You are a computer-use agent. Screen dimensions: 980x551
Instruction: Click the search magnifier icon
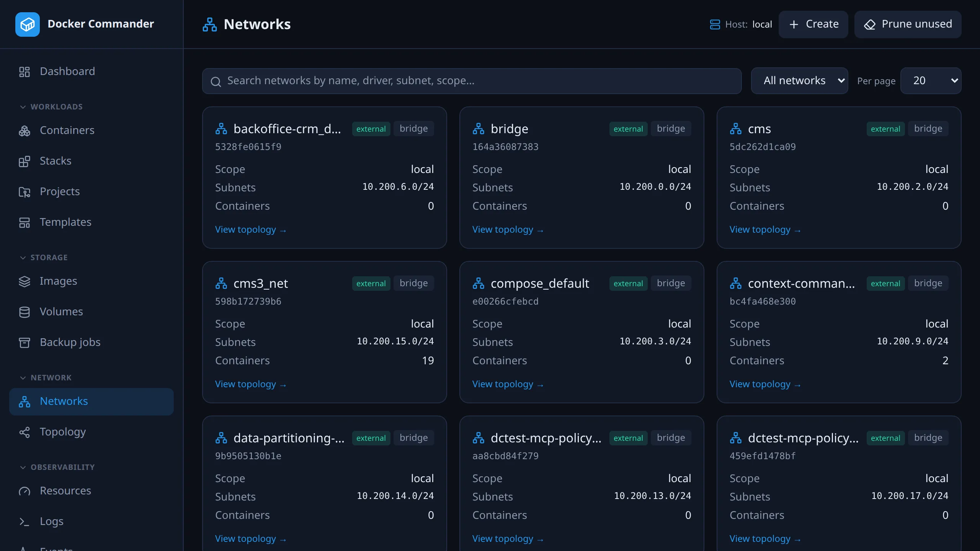(216, 82)
